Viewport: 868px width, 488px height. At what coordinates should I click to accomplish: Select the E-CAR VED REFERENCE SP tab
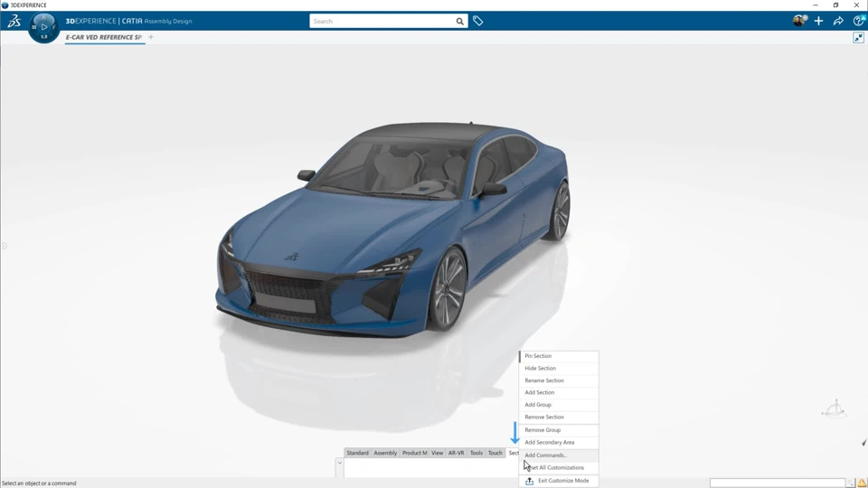click(104, 37)
